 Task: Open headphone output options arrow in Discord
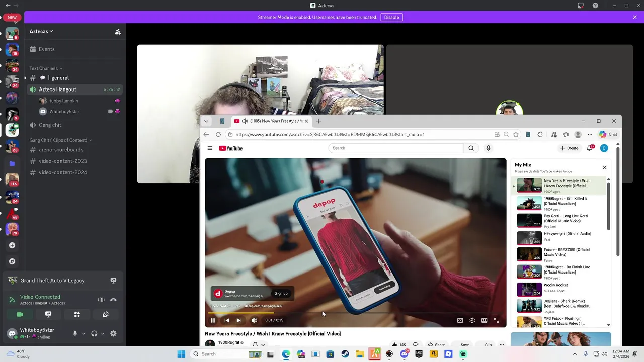pos(103,333)
